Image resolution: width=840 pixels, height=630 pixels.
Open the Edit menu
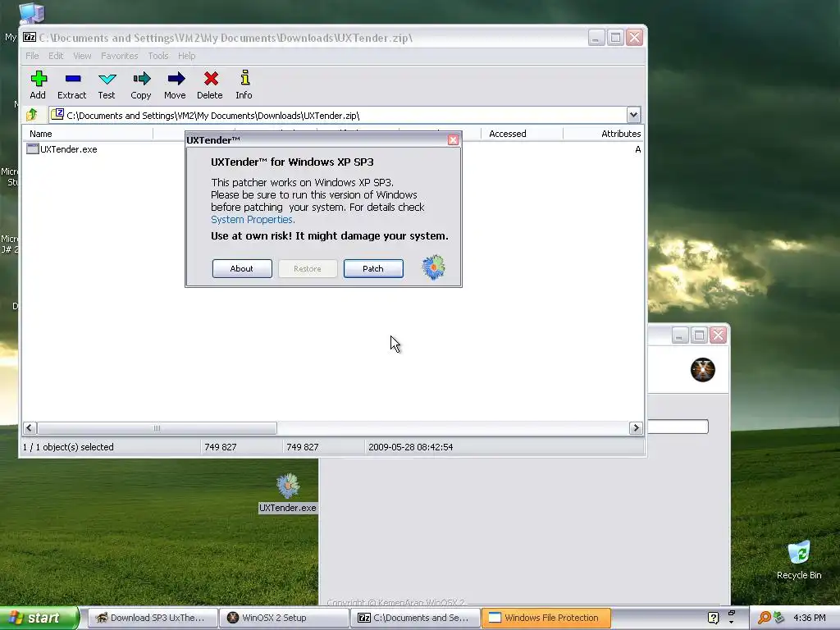point(56,56)
